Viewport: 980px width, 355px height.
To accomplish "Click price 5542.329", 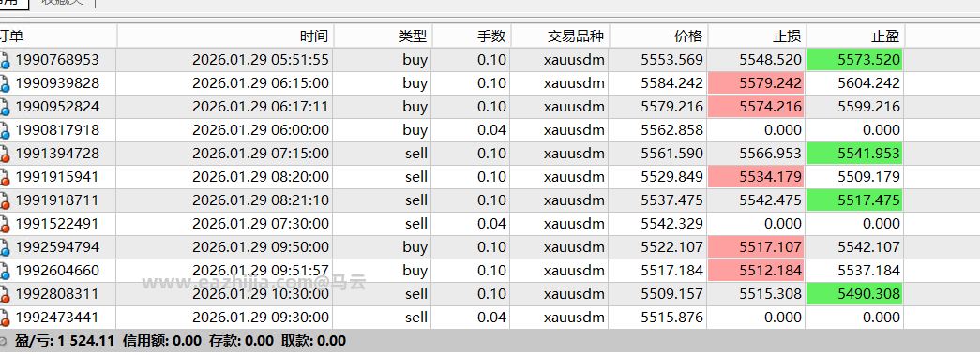I will (x=671, y=223).
